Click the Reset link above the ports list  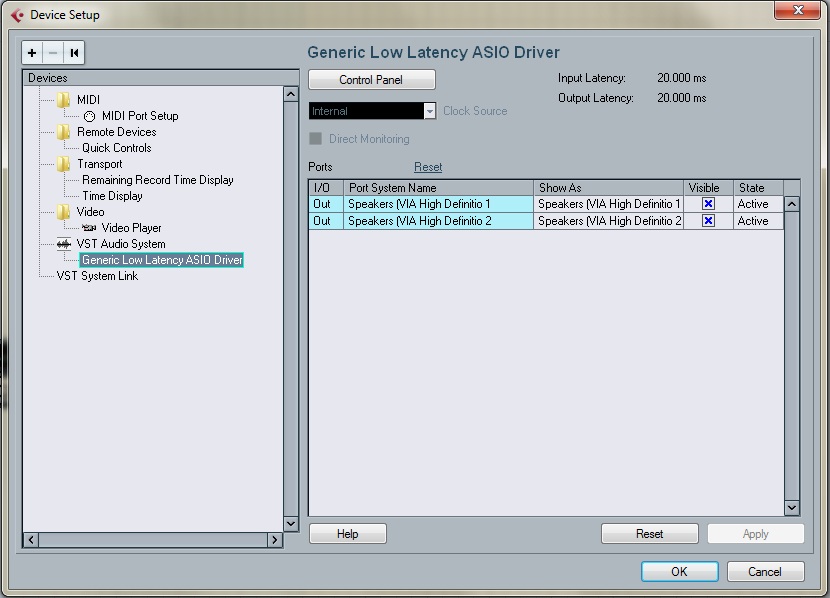click(x=428, y=166)
